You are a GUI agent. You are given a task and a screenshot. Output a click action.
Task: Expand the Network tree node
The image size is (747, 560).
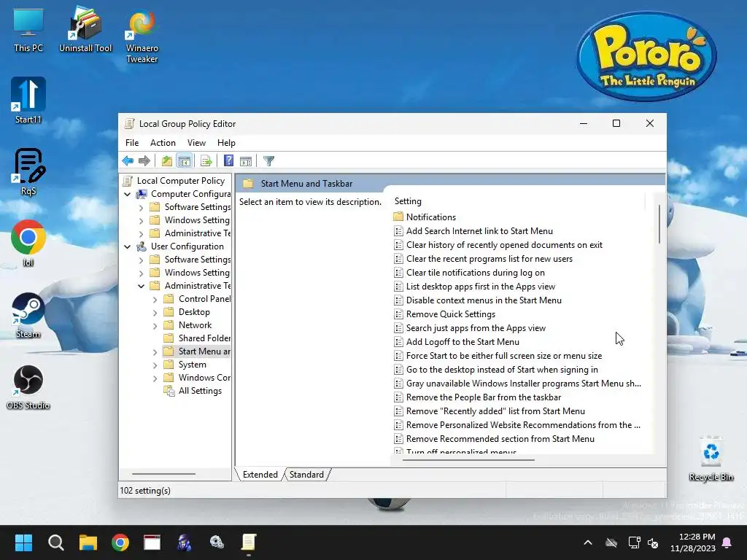155,326
